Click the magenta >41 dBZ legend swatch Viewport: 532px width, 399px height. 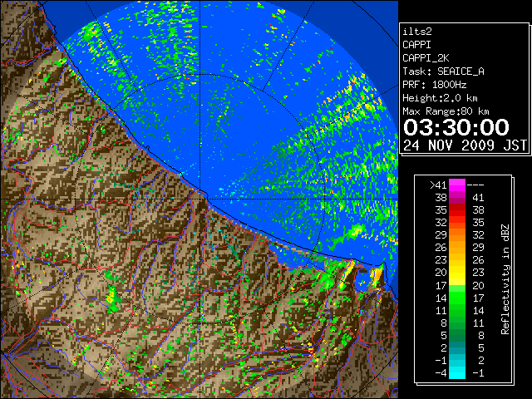point(457,185)
